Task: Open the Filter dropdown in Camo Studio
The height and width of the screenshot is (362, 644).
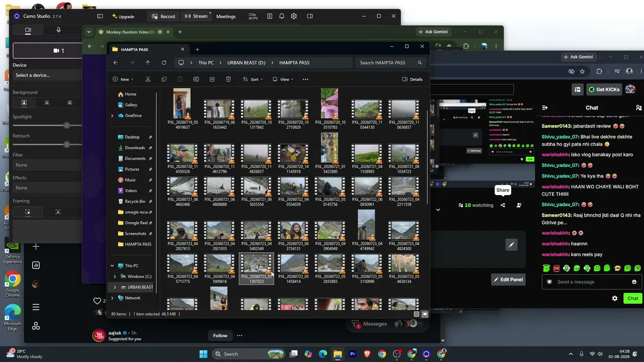Action: [x=48, y=165]
